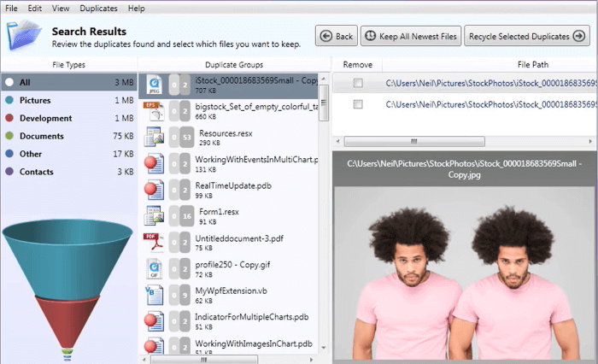
Task: Open the Duplicates menu
Action: pyautogui.click(x=98, y=8)
